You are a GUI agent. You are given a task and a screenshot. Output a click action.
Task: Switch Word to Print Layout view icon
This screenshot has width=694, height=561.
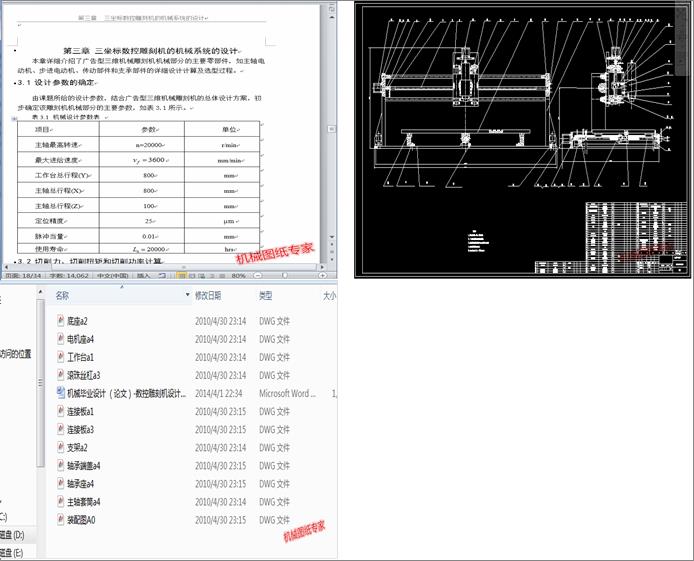181,276
